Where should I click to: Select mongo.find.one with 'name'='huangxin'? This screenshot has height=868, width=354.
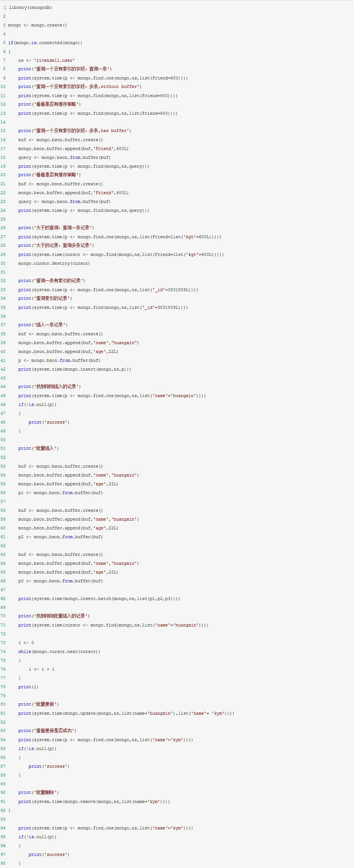pos(112,396)
